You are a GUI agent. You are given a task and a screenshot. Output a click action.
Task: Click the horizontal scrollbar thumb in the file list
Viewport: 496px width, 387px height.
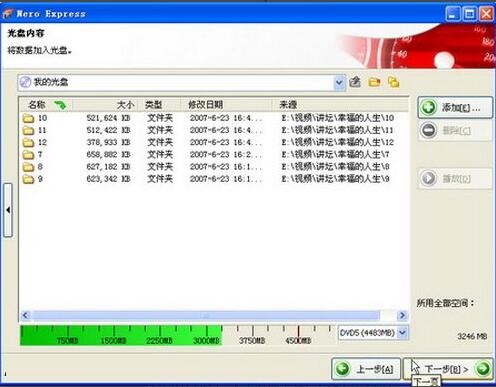coord(206,315)
